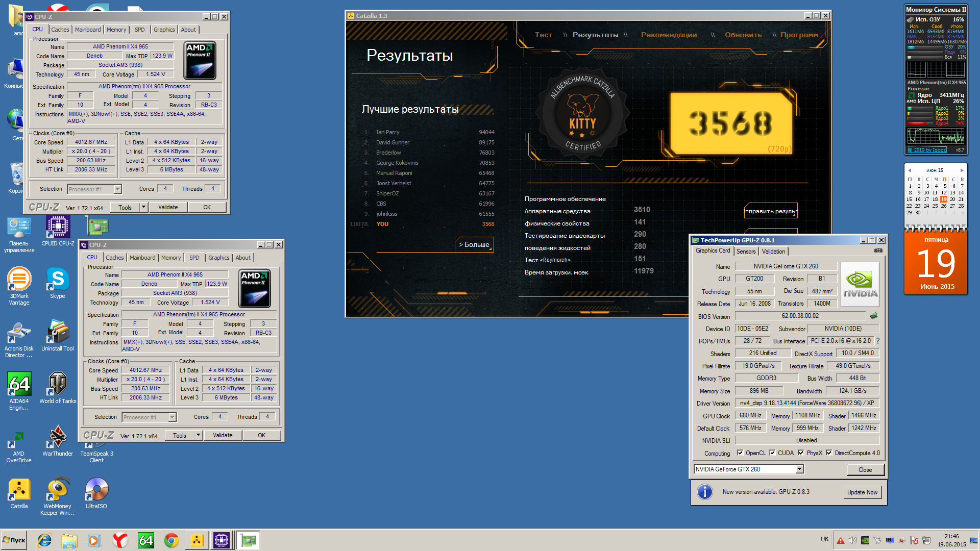The height and width of the screenshot is (551, 980).
Task: Open Graphics tab in lower CPU-Z
Action: click(x=219, y=258)
